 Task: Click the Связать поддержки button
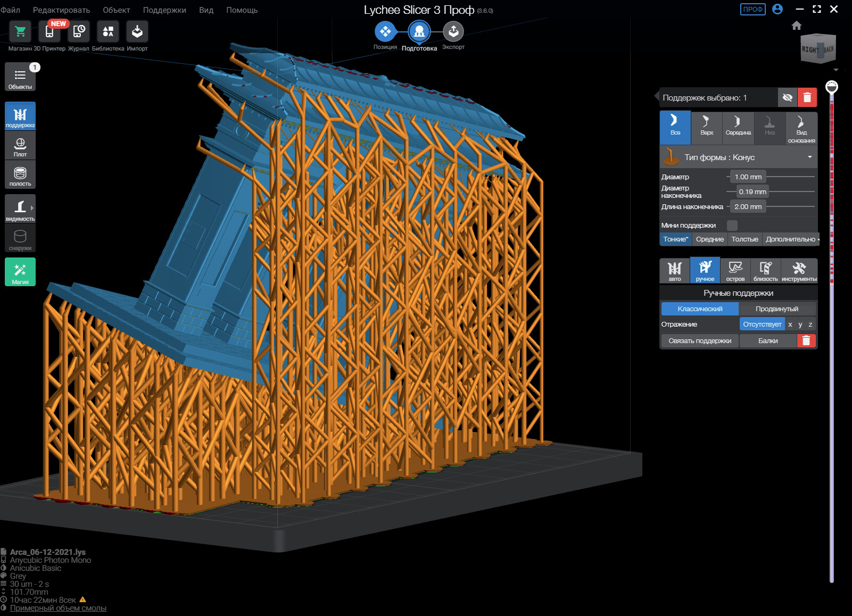pos(700,341)
